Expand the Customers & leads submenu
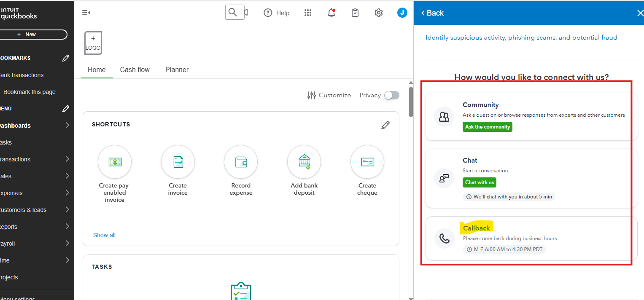This screenshot has width=644, height=300. click(x=67, y=210)
